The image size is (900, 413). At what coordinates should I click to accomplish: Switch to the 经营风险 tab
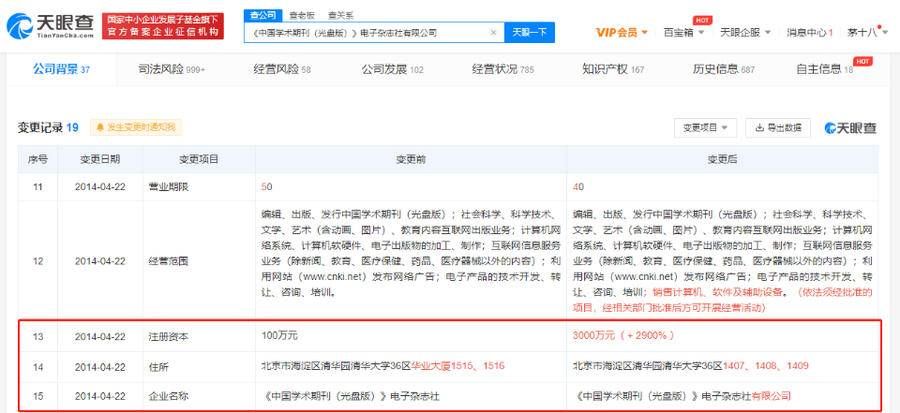[282, 70]
